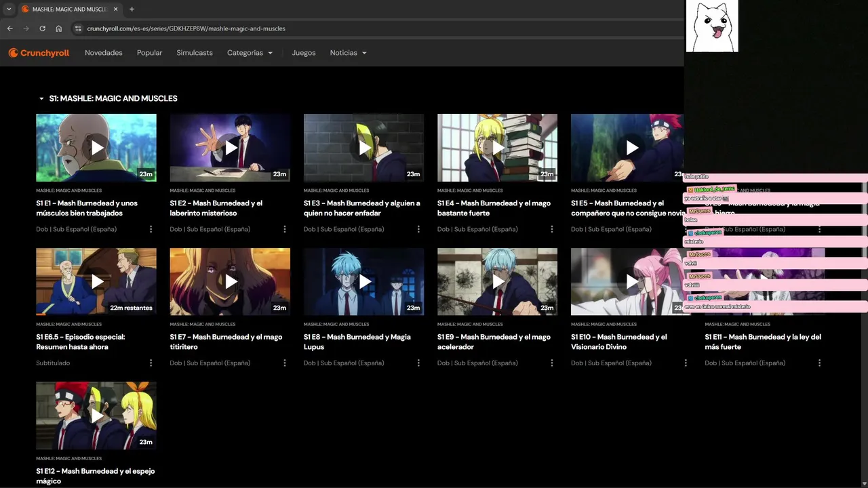Open title 'Mash Burnedead y el laberinto misterioso'
Viewport: 868px width, 488px height.
pos(216,208)
